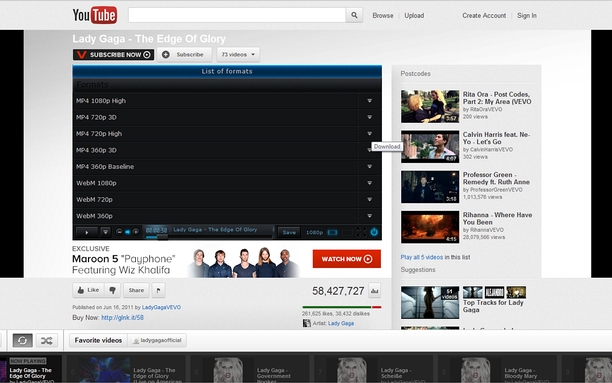Select Now Playing Edge Of Glory item
The height and width of the screenshot is (383, 612).
pos(30,369)
